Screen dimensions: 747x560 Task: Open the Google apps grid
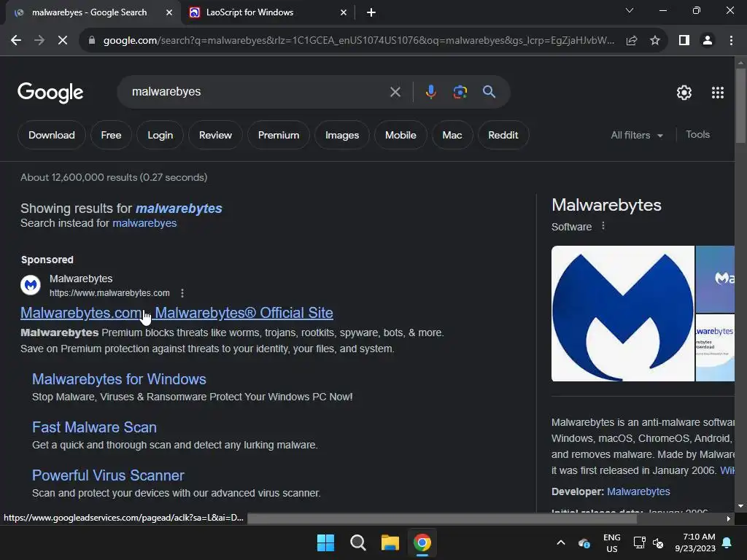pyautogui.click(x=718, y=93)
